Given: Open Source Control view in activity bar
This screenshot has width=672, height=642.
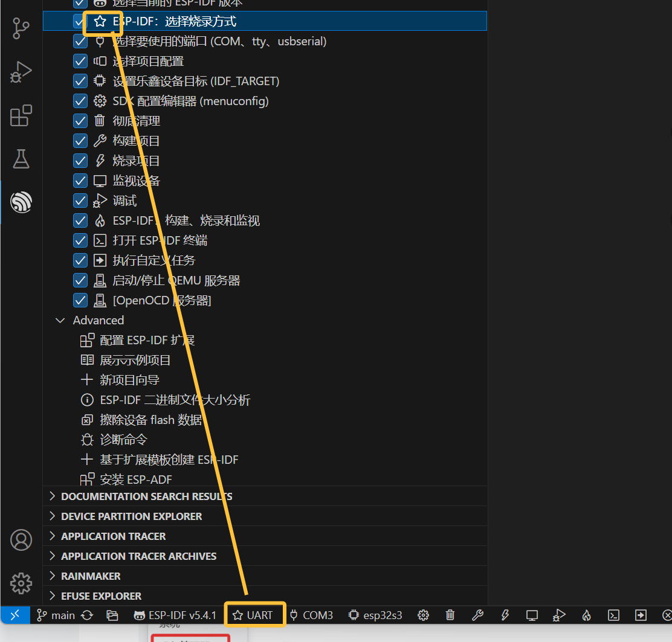Looking at the screenshot, I should tap(21, 28).
